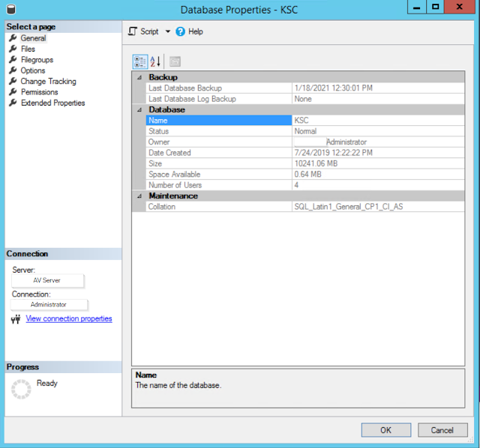Click wrench icon beside Options page
The height and width of the screenshot is (448, 480).
pyautogui.click(x=13, y=70)
